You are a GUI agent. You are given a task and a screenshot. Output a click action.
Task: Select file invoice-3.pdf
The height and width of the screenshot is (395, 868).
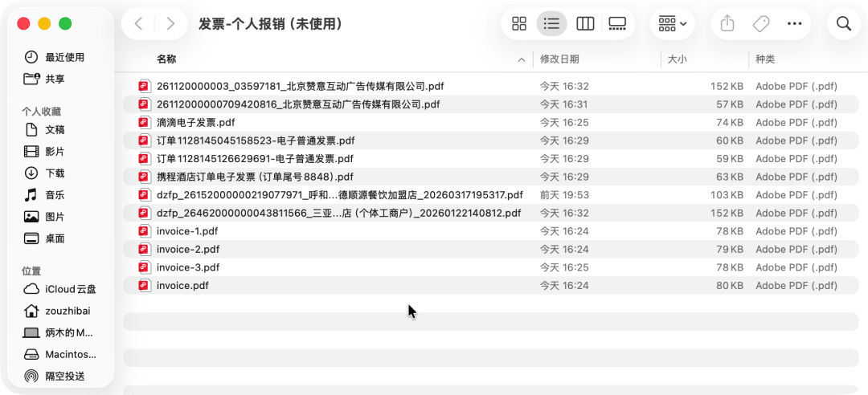490,267
